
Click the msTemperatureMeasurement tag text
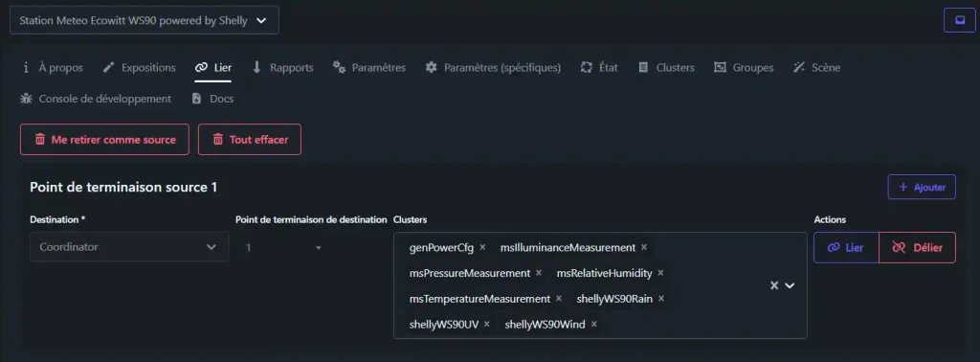[x=480, y=299]
